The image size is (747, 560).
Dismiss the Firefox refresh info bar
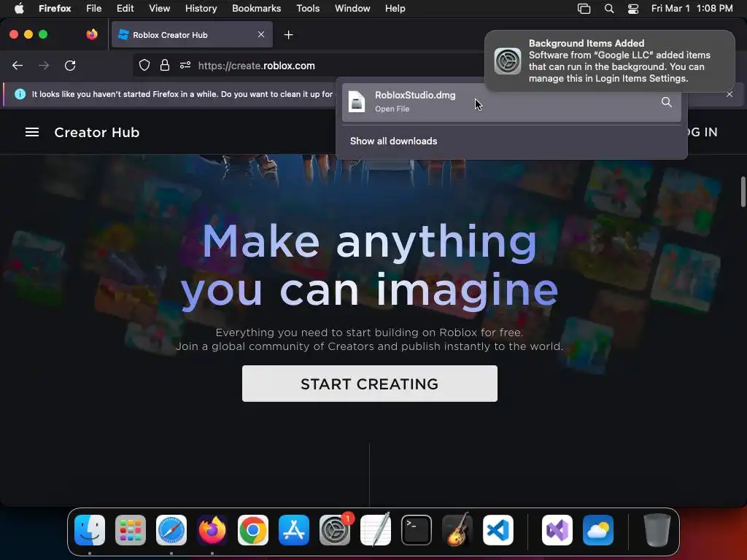point(729,94)
